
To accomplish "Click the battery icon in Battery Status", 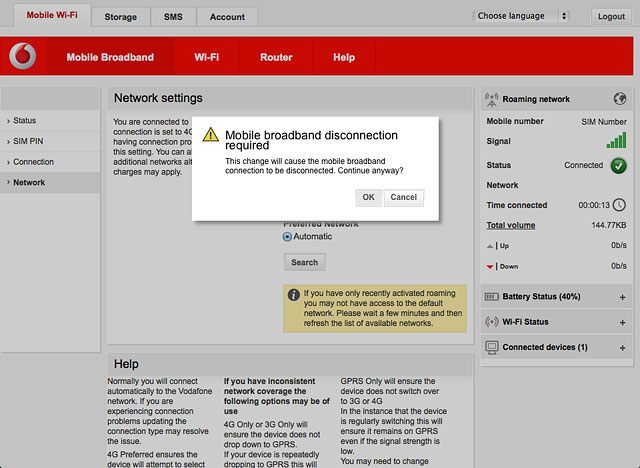I will pyautogui.click(x=491, y=297).
